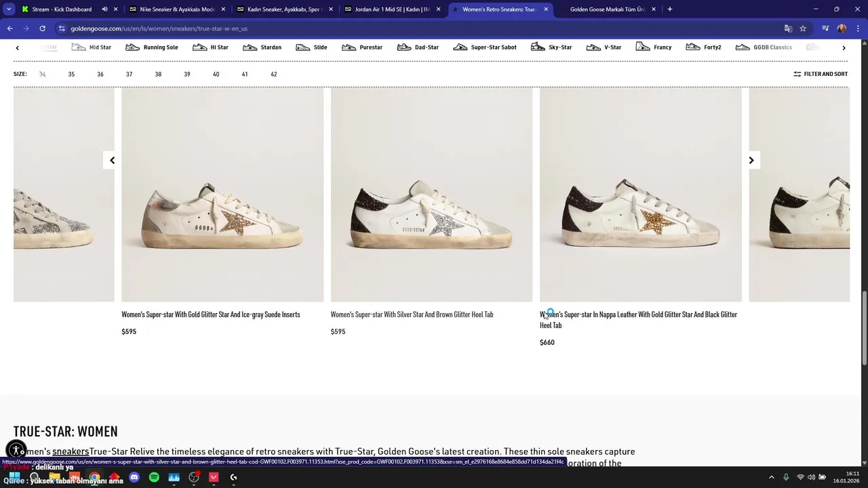Viewport: 868px width, 488px height.
Task: Open the tab search dropdown arrow
Action: tap(9, 9)
